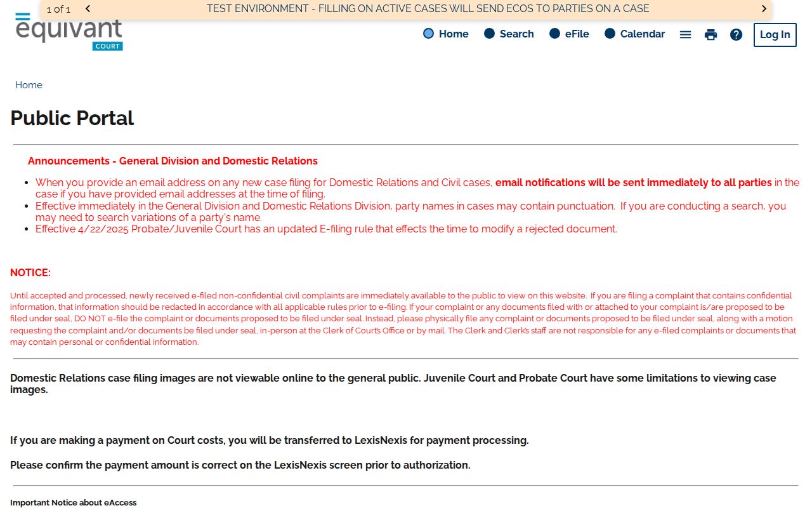Click the 'Until accepted and processed' notice paragraph

403,319
